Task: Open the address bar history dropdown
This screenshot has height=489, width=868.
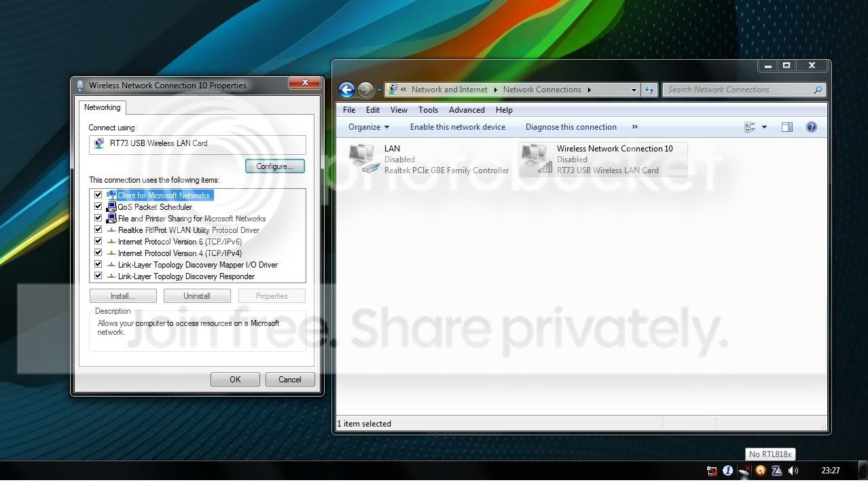Action: 634,90
